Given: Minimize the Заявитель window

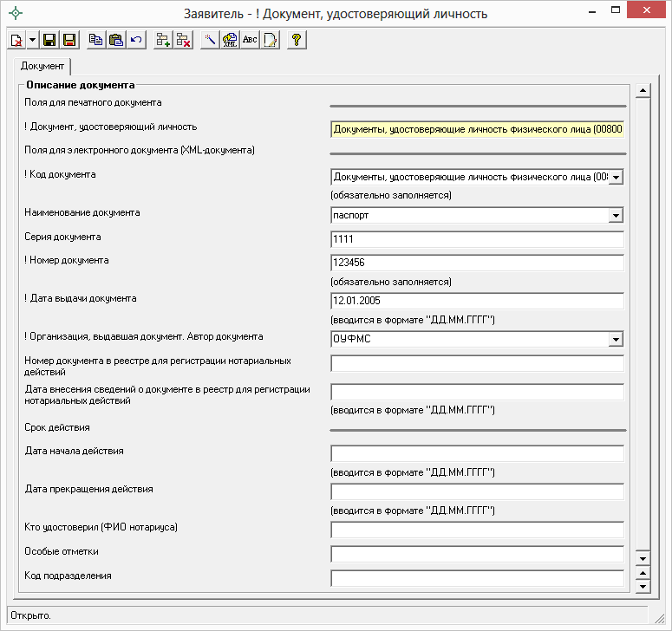Looking at the screenshot, I should [x=593, y=12].
